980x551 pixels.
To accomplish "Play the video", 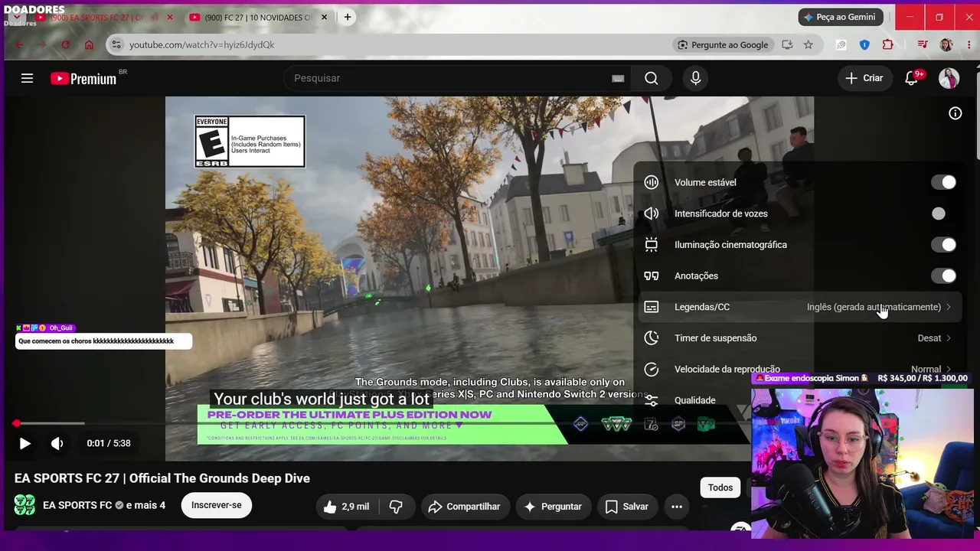I will click(24, 443).
